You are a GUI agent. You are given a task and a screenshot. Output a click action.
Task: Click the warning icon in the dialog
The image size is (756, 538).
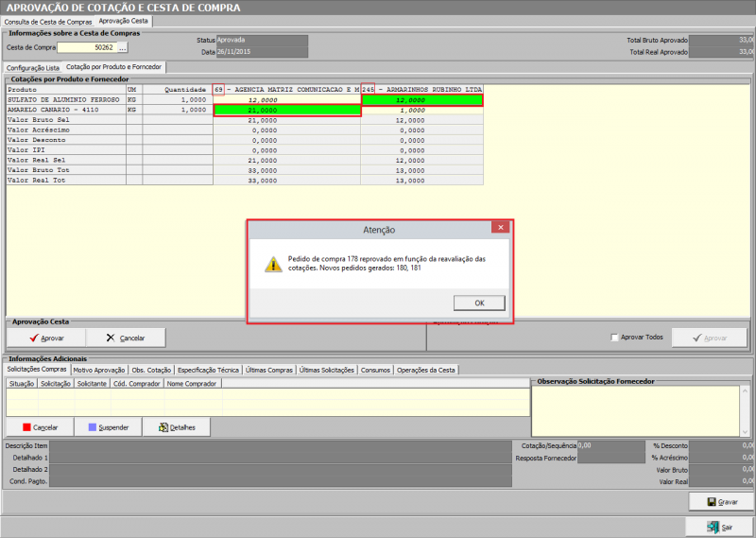pyautogui.click(x=271, y=266)
